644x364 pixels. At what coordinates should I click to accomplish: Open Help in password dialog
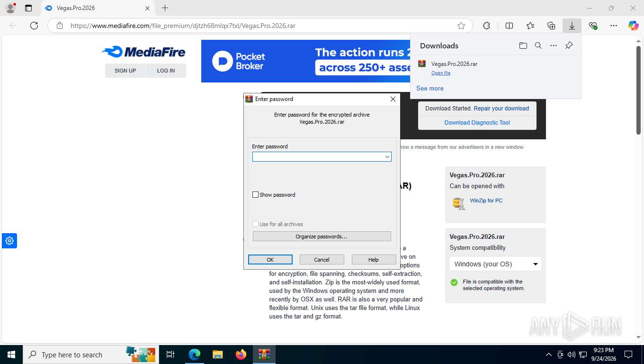point(374,260)
